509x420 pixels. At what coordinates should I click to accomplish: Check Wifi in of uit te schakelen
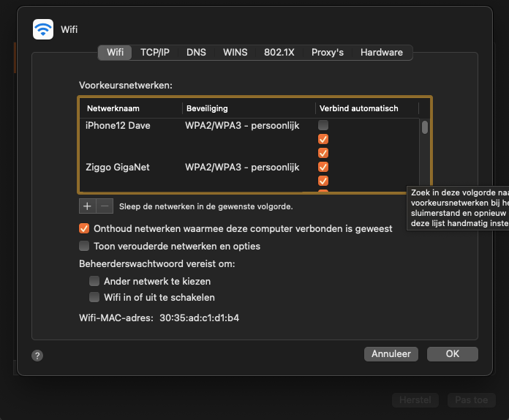pos(94,297)
